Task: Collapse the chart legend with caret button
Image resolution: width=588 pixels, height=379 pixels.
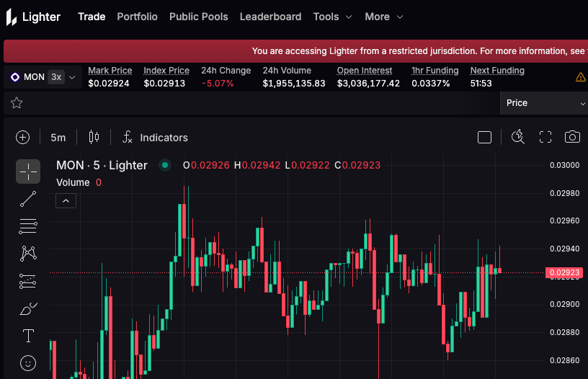Action: (66, 201)
